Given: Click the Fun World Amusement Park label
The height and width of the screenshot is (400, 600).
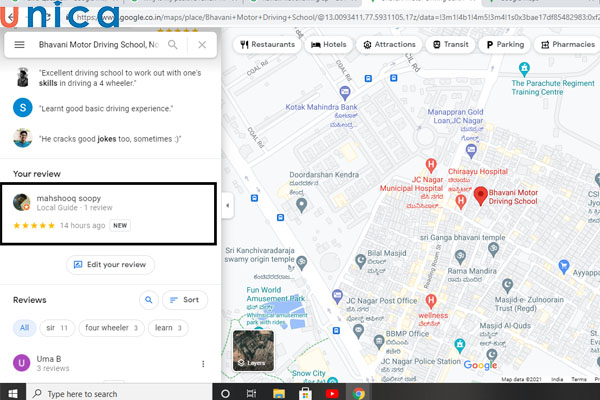Looking at the screenshot, I should click(275, 294).
